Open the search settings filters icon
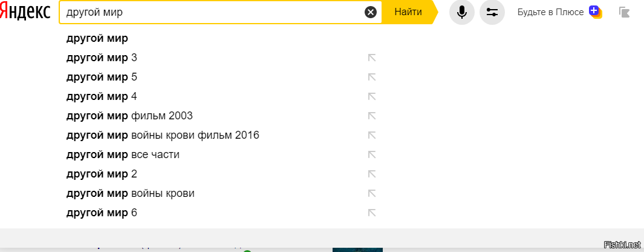Image resolution: width=644 pixels, height=252 pixels. [x=492, y=12]
